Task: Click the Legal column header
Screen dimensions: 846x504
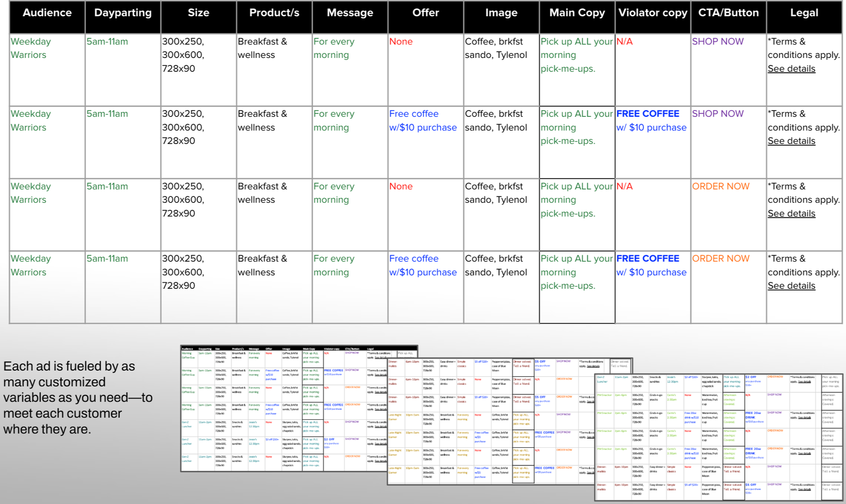Action: pos(804,13)
